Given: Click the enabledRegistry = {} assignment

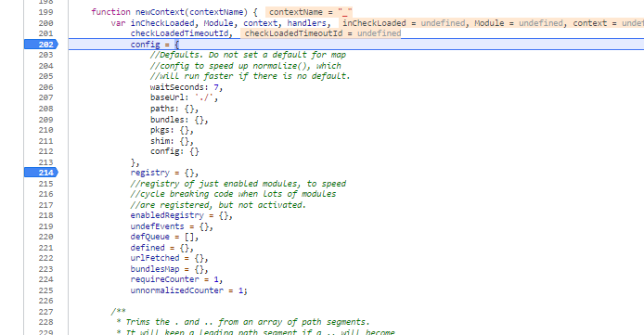Looking at the screenshot, I should click(182, 215).
